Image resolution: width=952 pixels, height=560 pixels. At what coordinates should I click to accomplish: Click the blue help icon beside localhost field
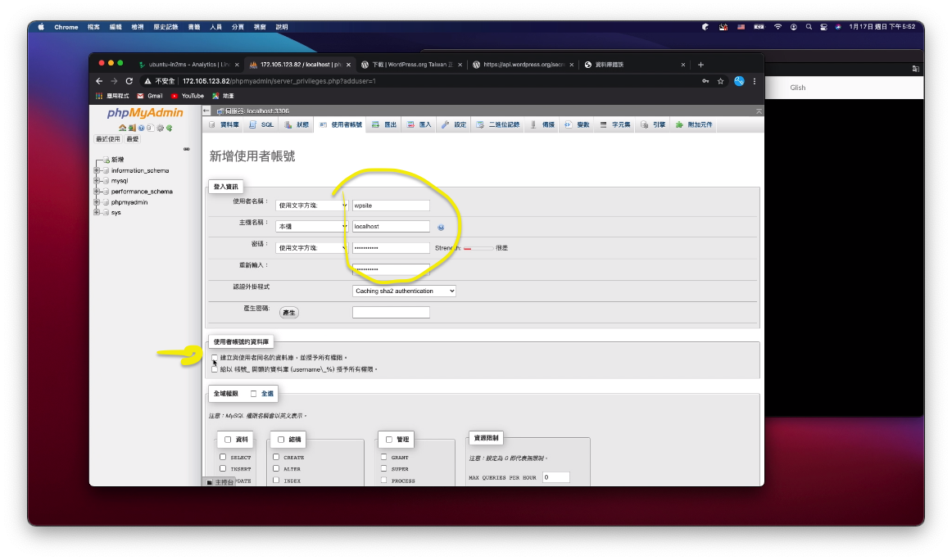(441, 228)
